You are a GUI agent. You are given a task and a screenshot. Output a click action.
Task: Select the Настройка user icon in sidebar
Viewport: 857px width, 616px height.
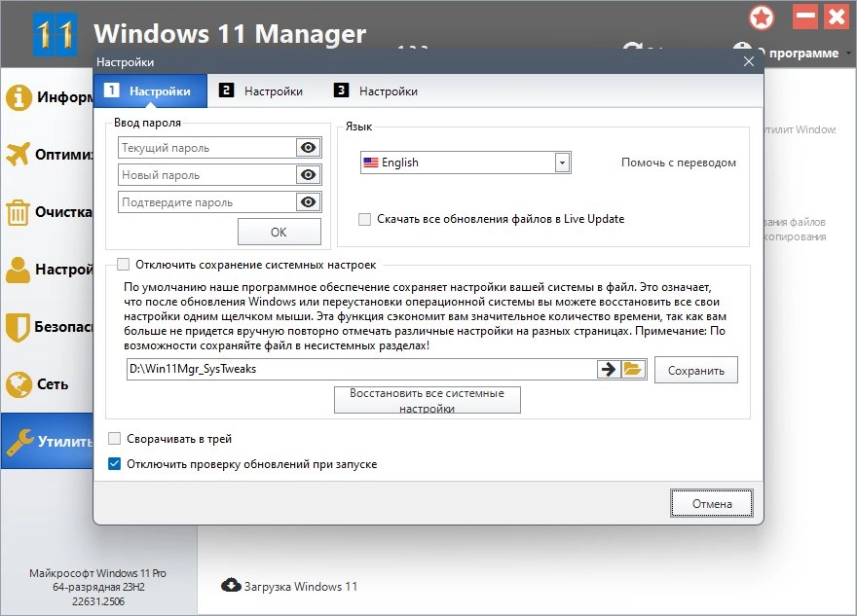click(x=19, y=270)
